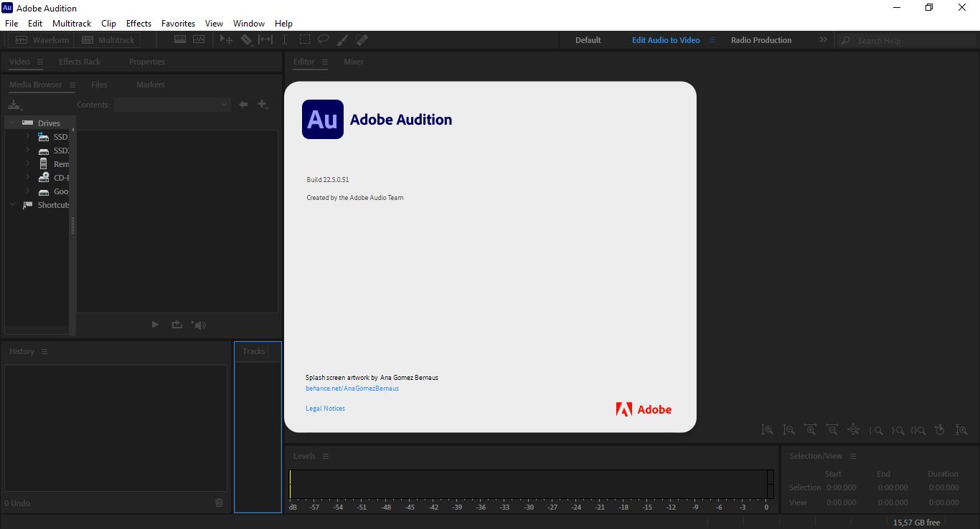Open the Selection/View panel menu
The width and height of the screenshot is (980, 529).
coord(852,456)
